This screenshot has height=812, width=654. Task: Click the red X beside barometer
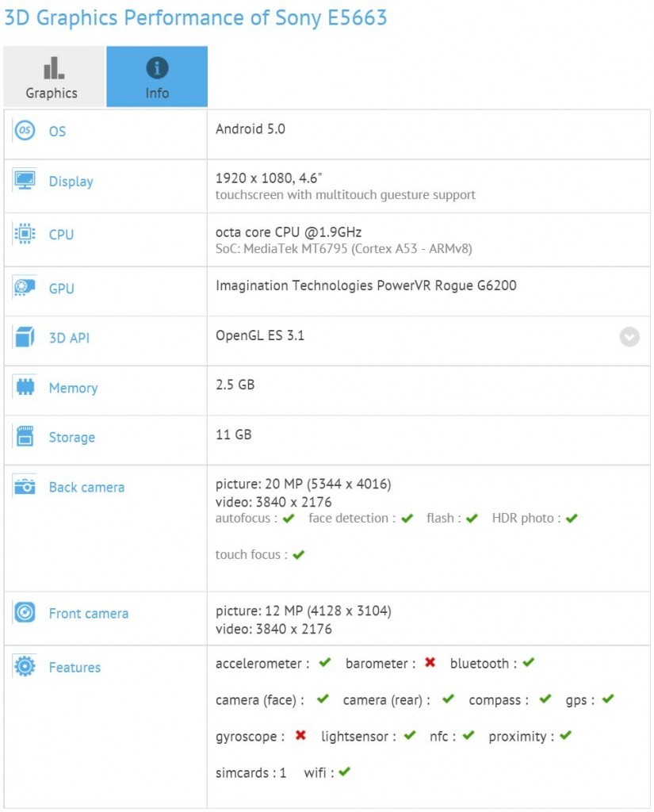(x=430, y=663)
